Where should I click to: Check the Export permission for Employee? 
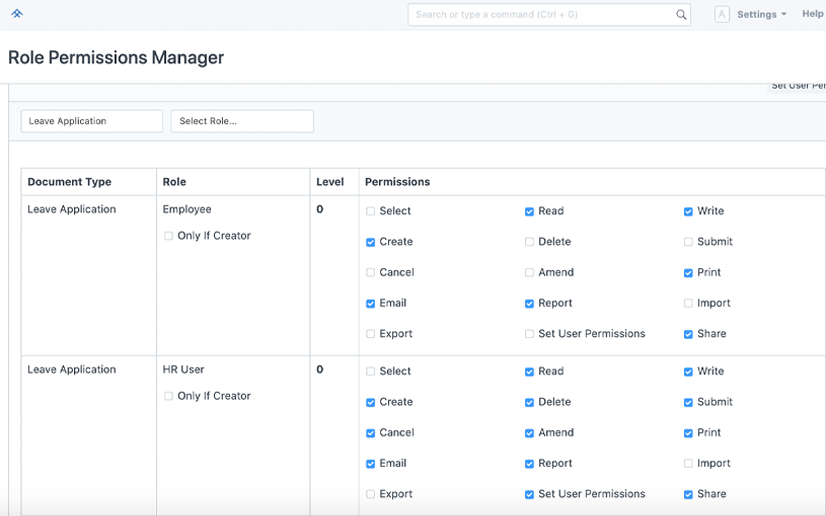point(371,334)
